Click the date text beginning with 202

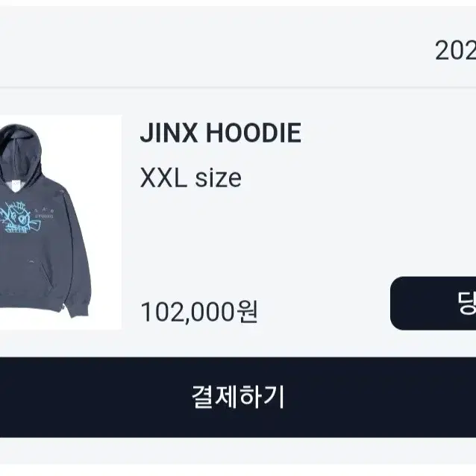click(455, 51)
